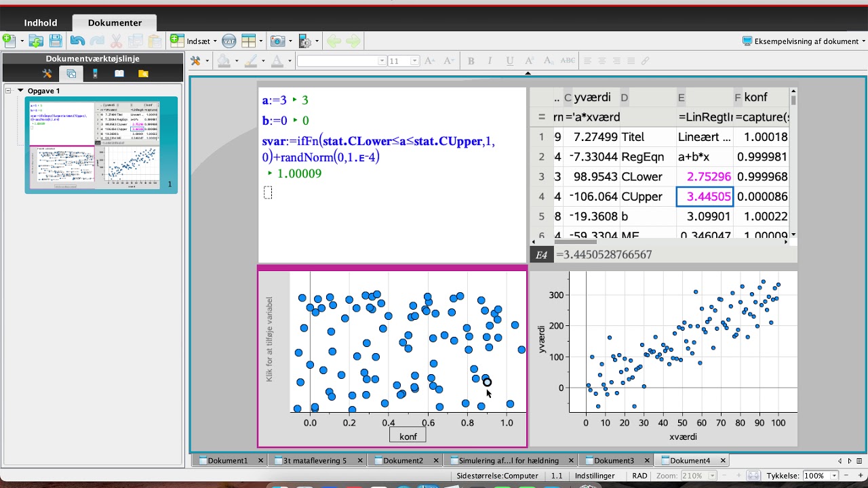Click the Sidestørrelse:Computer status item
The image size is (868, 488).
click(498, 476)
